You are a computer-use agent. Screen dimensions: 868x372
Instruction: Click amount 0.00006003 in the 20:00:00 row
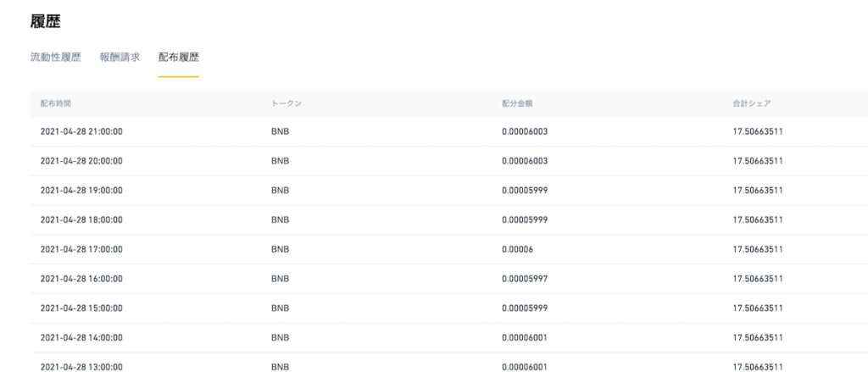(525, 161)
